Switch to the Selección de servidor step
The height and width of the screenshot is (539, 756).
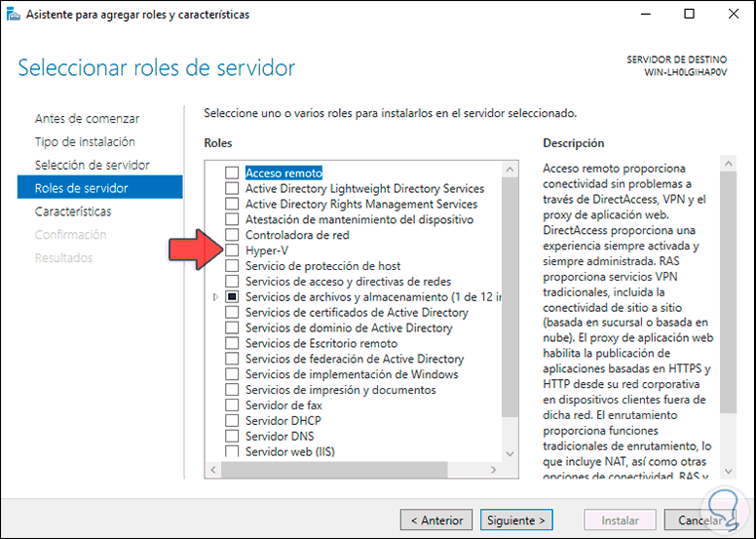click(92, 165)
